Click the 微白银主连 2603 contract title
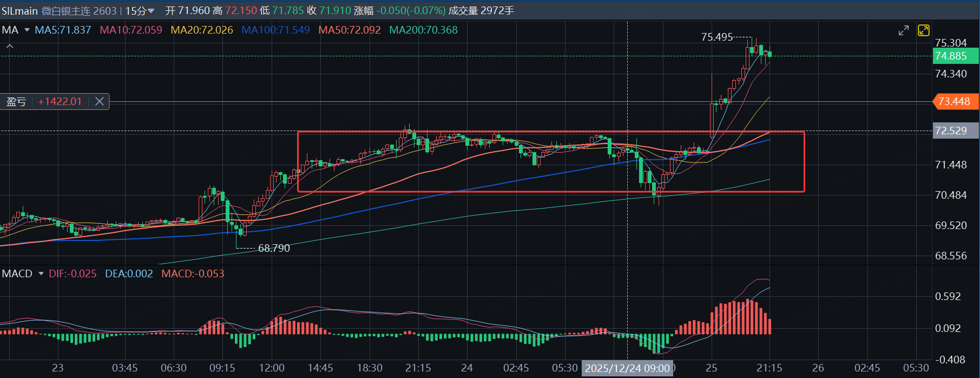 (79, 11)
